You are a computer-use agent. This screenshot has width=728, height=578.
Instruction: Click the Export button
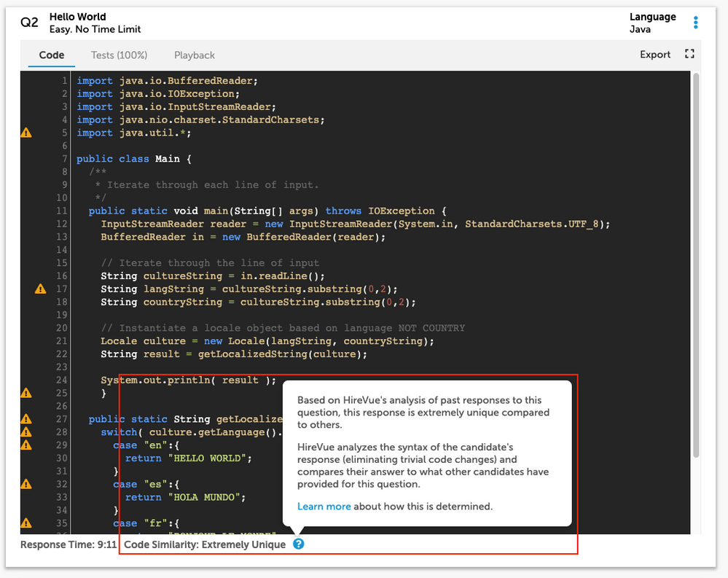pyautogui.click(x=654, y=55)
